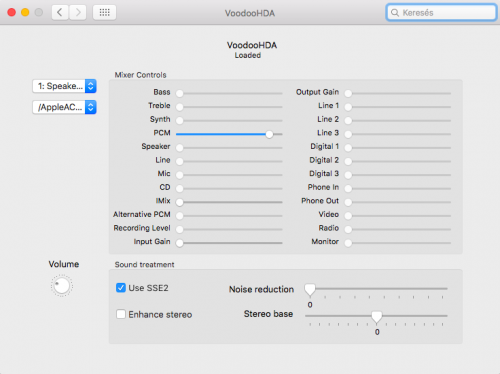Click the Line 1 slider knob

[x=348, y=107]
